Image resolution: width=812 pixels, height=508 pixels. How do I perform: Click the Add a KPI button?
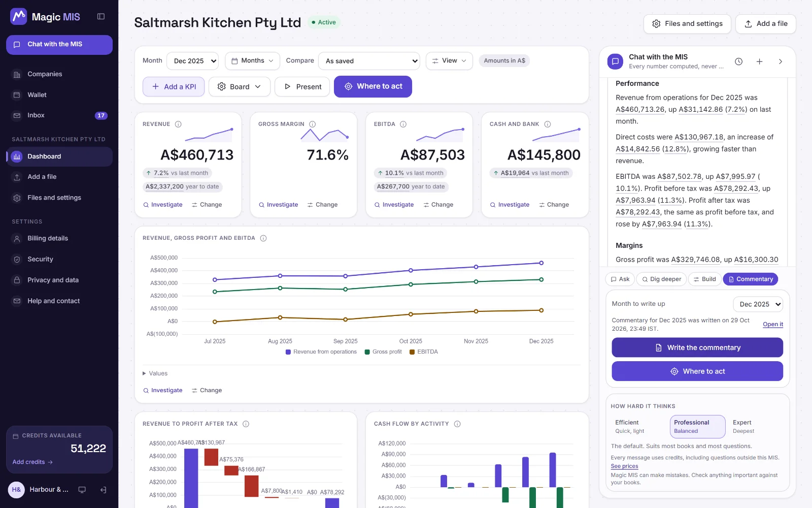pos(174,87)
